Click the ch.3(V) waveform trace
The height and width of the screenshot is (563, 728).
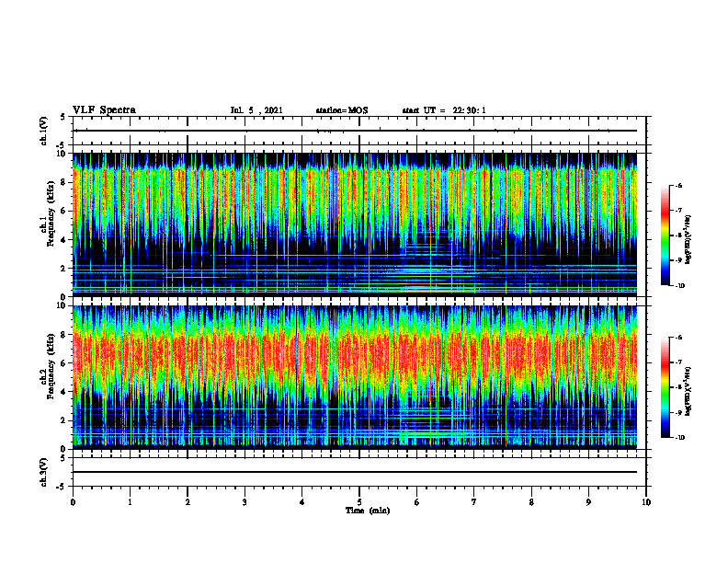click(x=355, y=472)
